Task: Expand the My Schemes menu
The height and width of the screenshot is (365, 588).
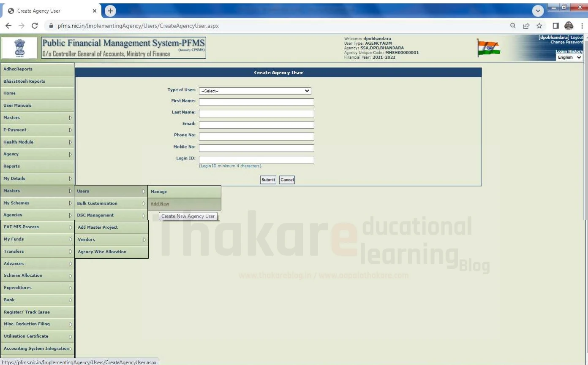Action: [37, 203]
